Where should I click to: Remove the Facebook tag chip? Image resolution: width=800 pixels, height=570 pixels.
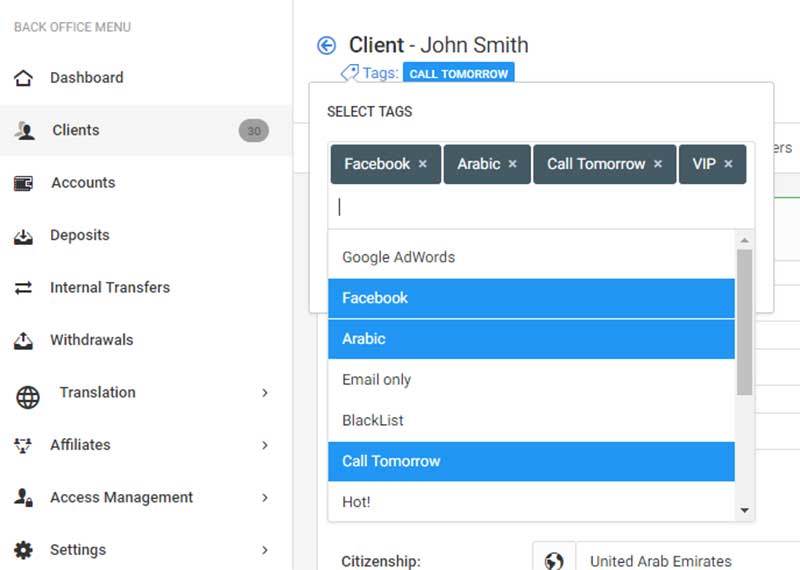click(422, 164)
